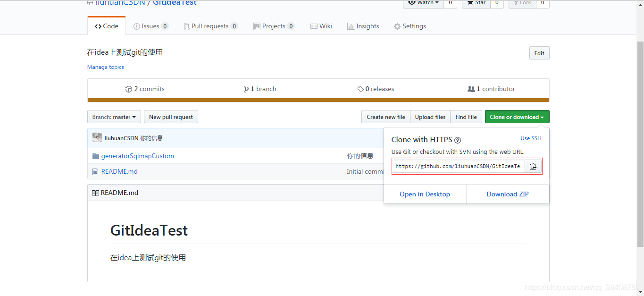Click the commits clock icon

[129, 89]
